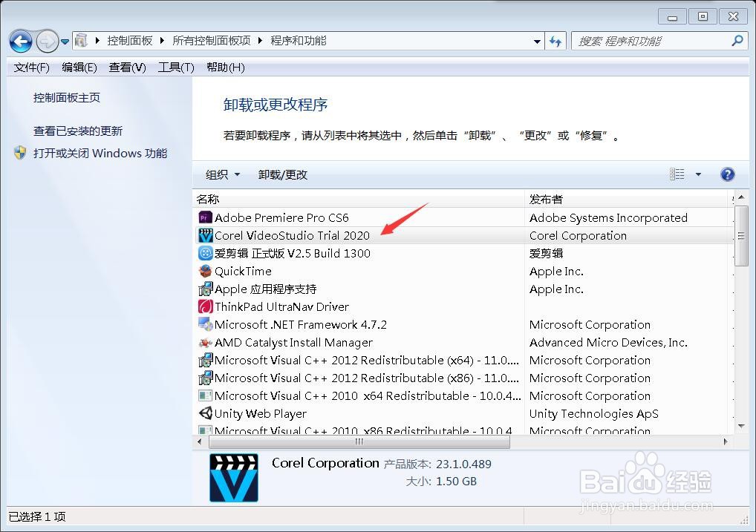Image resolution: width=756 pixels, height=532 pixels.
Task: Open the 帮助(H) menu
Action: [x=225, y=68]
